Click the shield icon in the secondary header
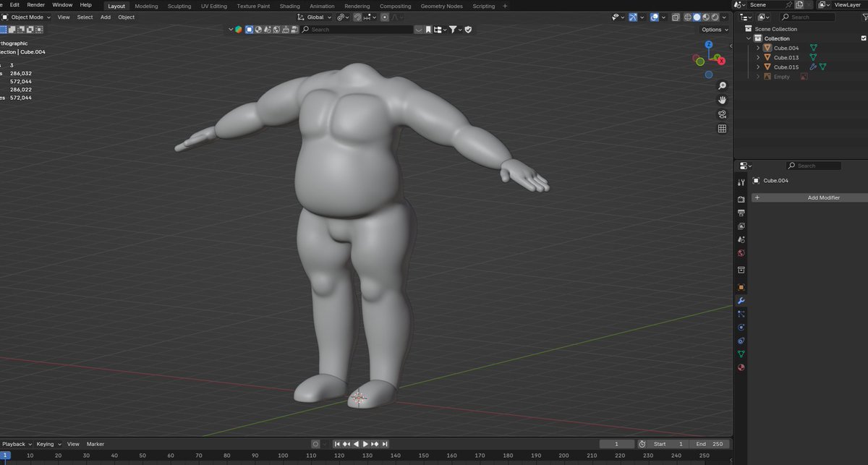The width and height of the screenshot is (868, 465). [468, 30]
